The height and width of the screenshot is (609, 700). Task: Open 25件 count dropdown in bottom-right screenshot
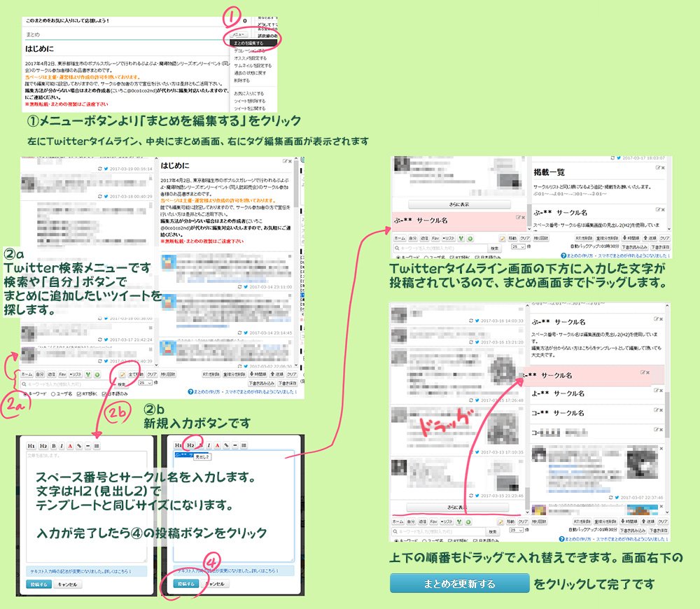pyautogui.click(x=517, y=530)
